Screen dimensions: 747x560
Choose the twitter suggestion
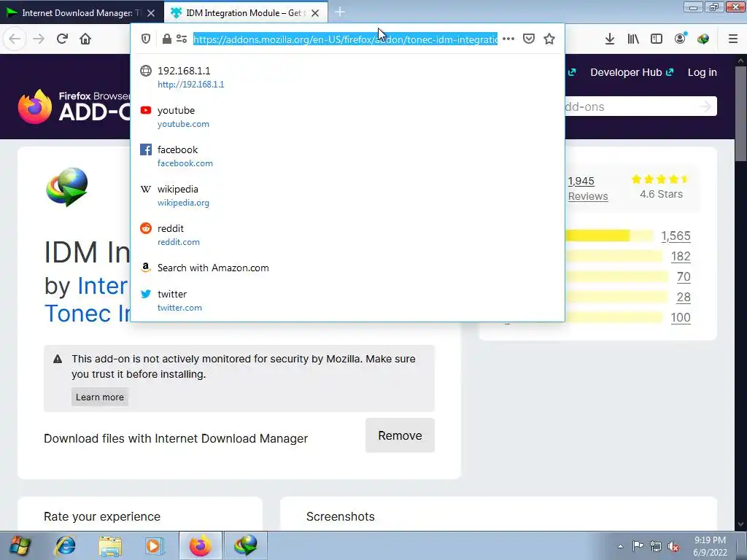coord(347,300)
